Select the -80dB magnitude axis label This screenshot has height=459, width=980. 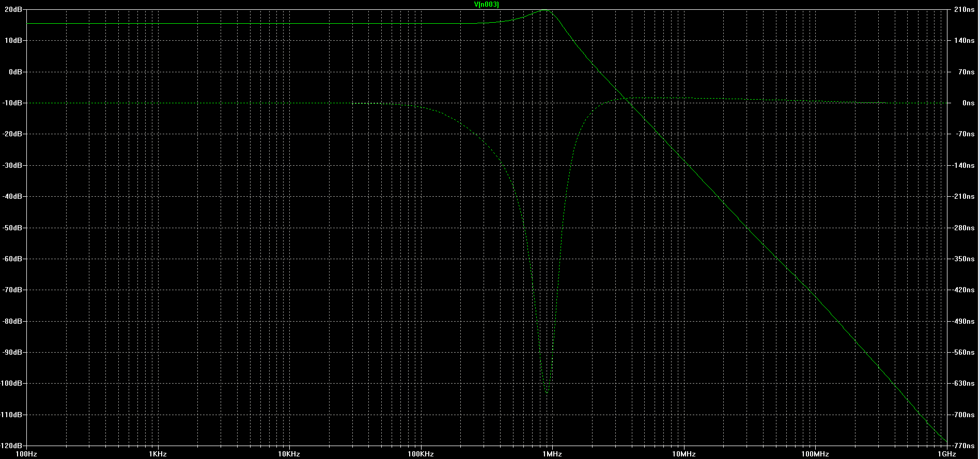tap(12, 321)
